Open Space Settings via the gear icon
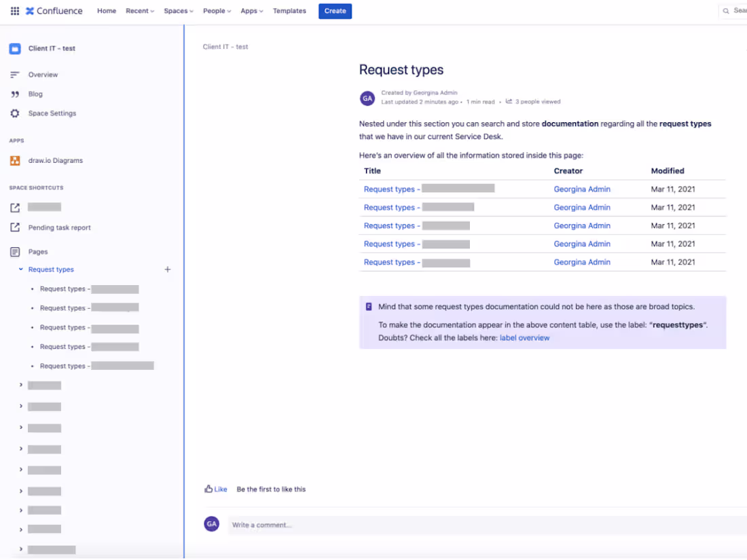The width and height of the screenshot is (747, 560). click(16, 113)
